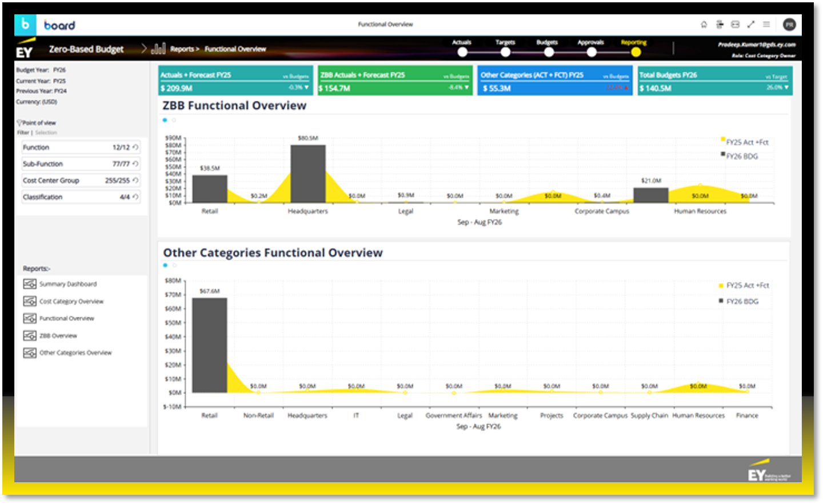Switch to the Selection tab

pos(46,133)
